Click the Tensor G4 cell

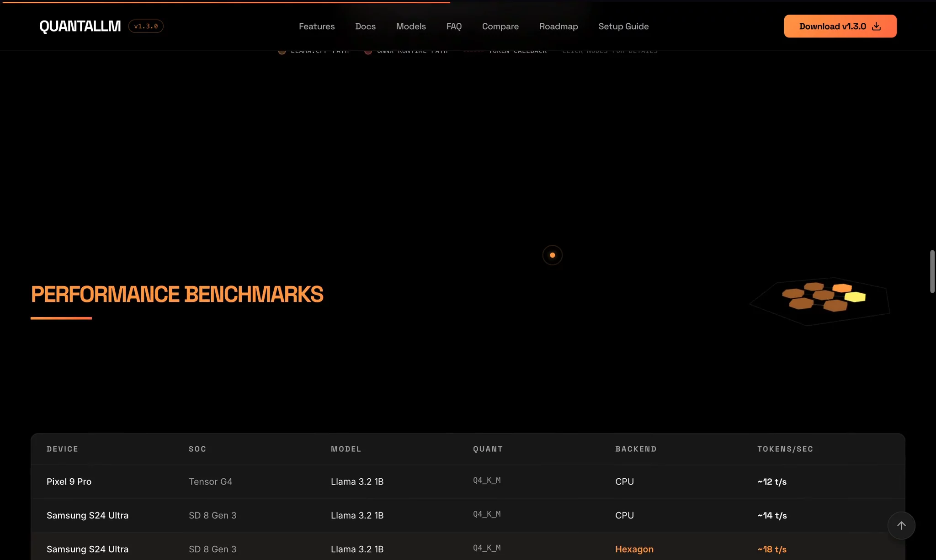pos(210,481)
